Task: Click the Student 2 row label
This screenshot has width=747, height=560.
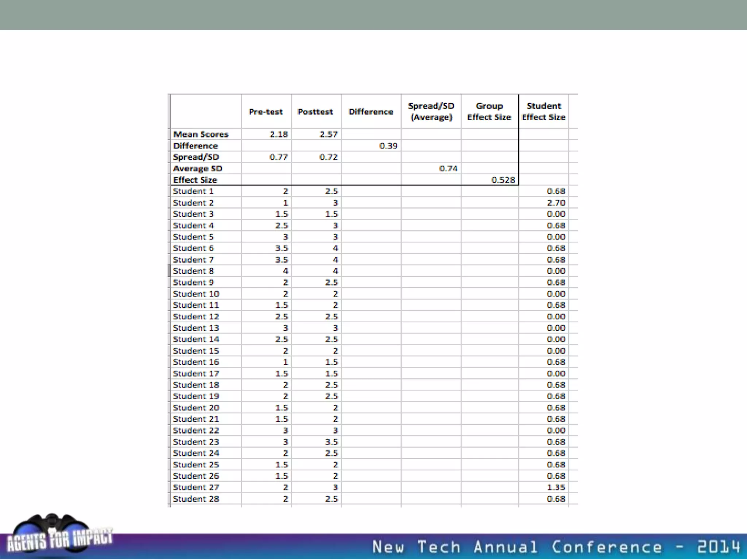Action: click(x=193, y=203)
